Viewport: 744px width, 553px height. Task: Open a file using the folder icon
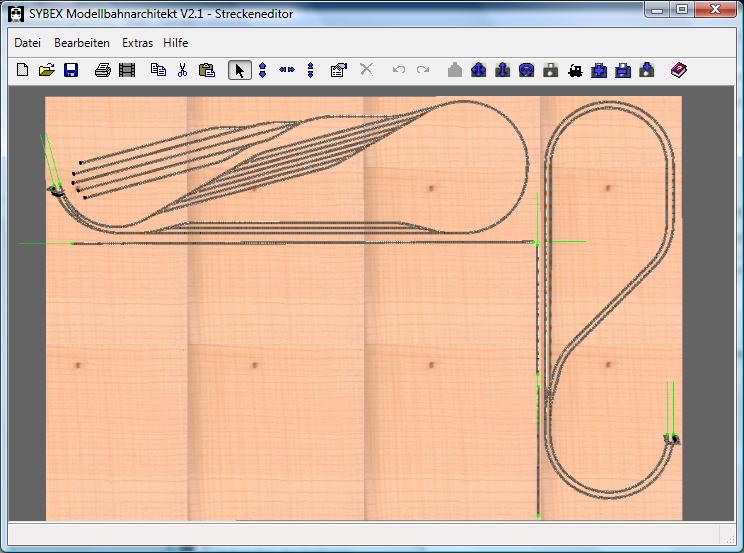(x=46, y=70)
